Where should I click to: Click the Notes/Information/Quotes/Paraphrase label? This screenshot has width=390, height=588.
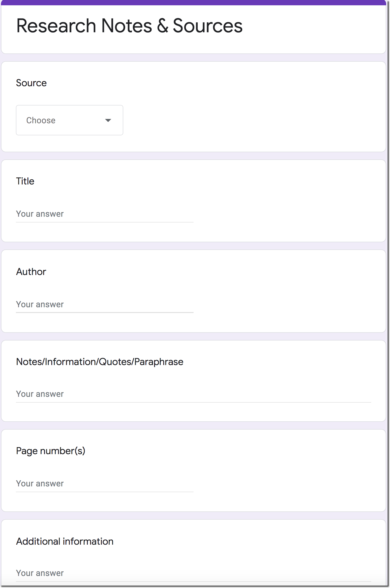pos(99,362)
